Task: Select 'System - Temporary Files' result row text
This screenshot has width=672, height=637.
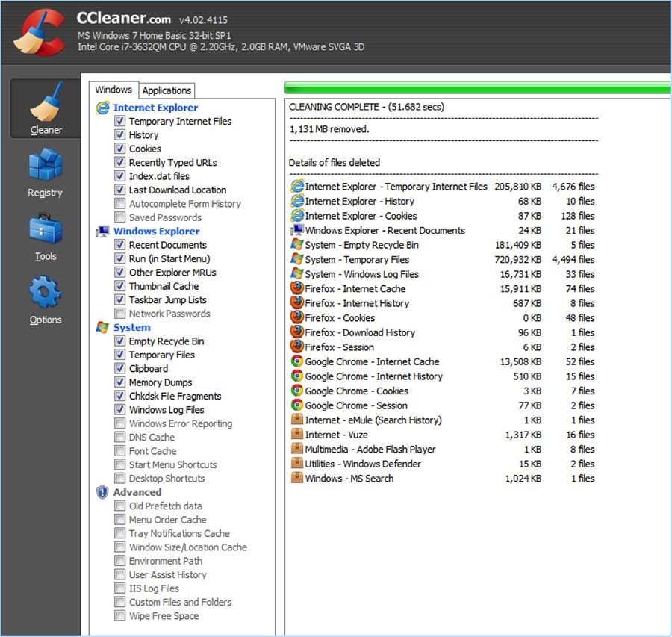Action: point(357,260)
